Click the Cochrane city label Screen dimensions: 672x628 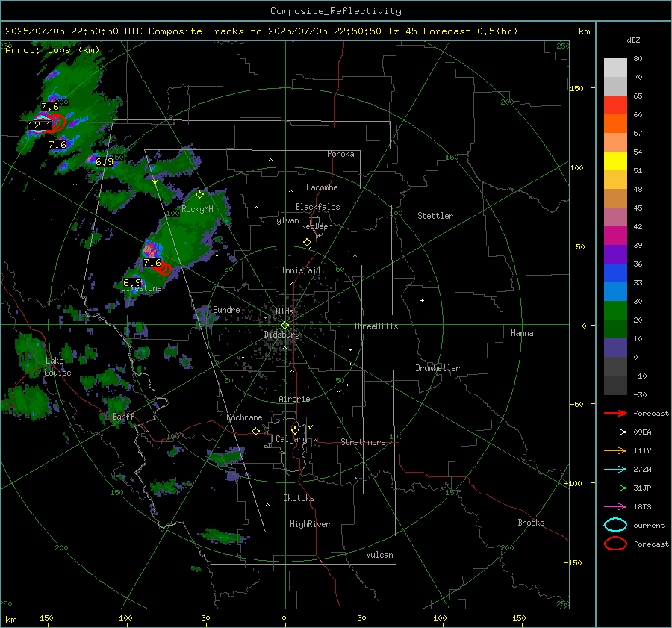pos(244,417)
